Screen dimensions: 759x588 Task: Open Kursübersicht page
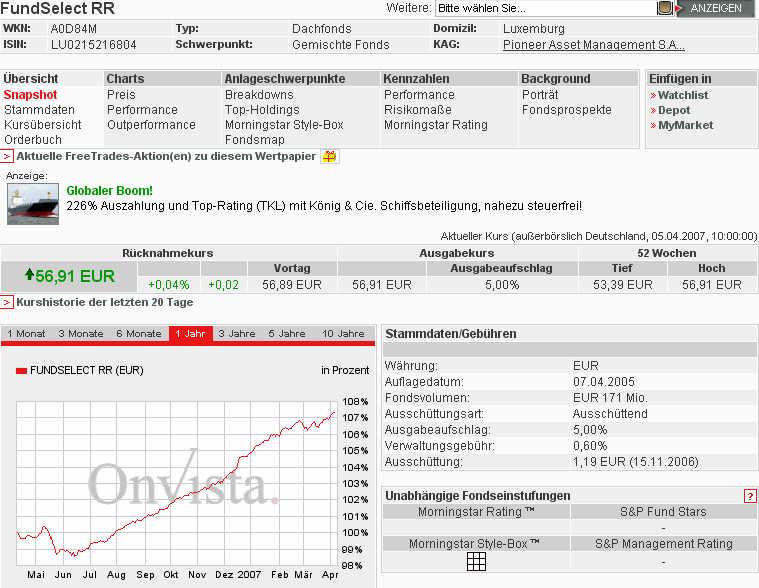coord(43,125)
